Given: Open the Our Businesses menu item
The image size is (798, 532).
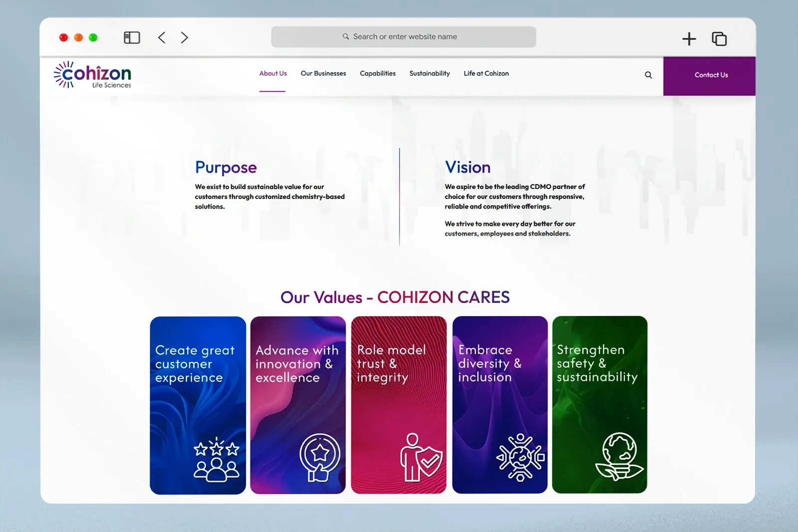Looking at the screenshot, I should (x=323, y=73).
